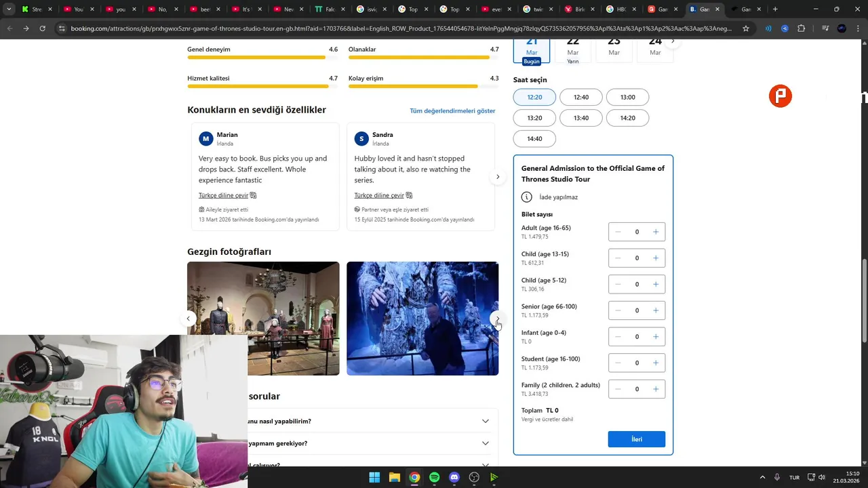Show next review with carousel arrow
The height and width of the screenshot is (488, 868).
click(498, 177)
